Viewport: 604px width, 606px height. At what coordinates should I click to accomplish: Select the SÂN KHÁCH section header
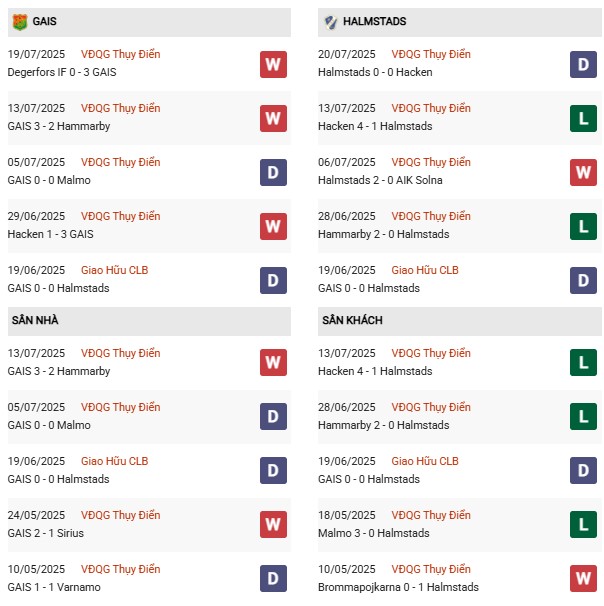[352, 320]
